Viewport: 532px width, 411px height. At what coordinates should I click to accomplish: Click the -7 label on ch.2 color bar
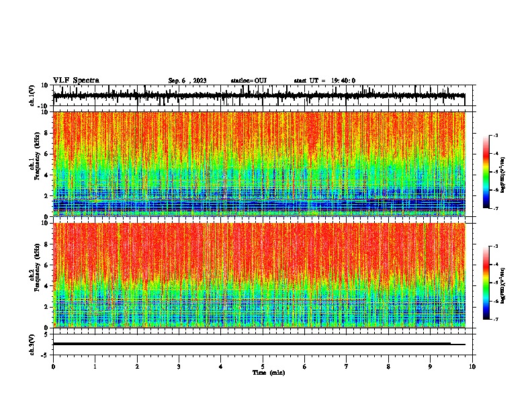(496, 320)
